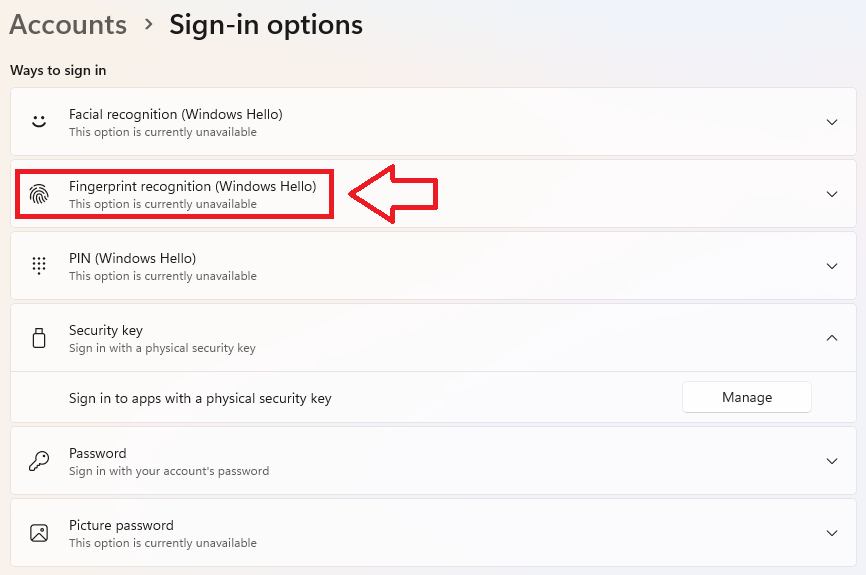Click the Password option title text
This screenshot has height=575, width=866.
pos(97,453)
